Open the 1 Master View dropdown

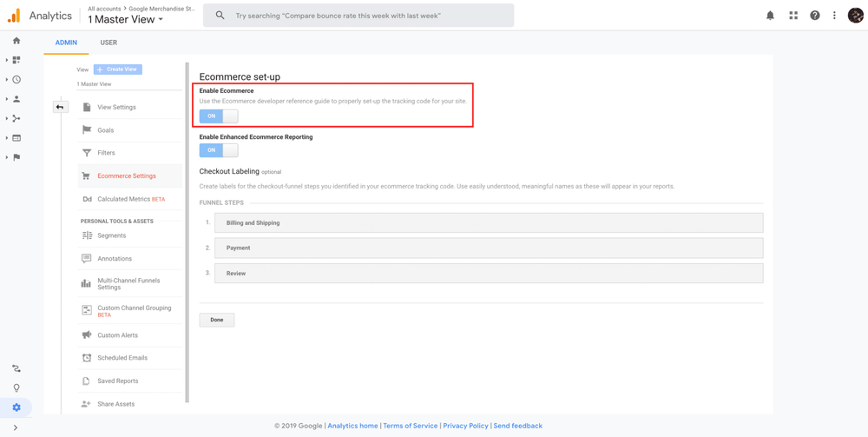tap(126, 19)
